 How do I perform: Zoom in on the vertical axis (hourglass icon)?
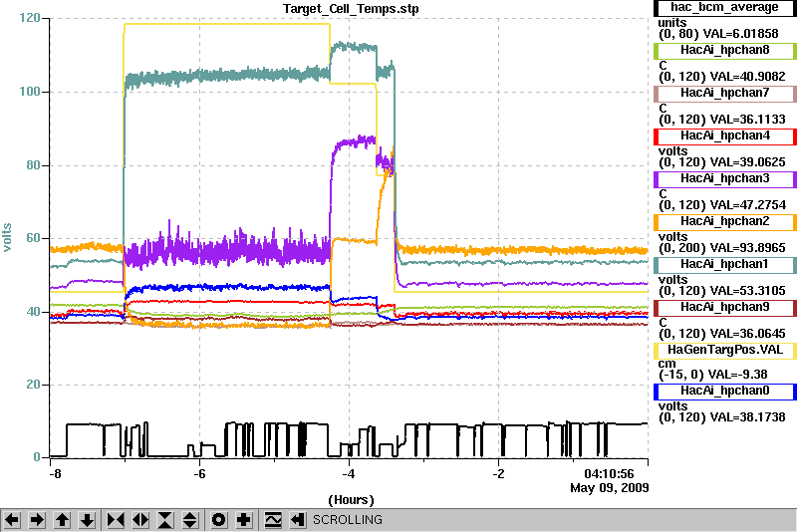[x=165, y=520]
